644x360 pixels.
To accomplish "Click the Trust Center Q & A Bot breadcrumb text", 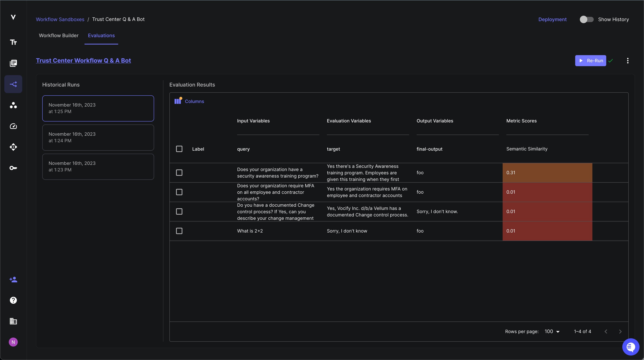I will point(118,19).
